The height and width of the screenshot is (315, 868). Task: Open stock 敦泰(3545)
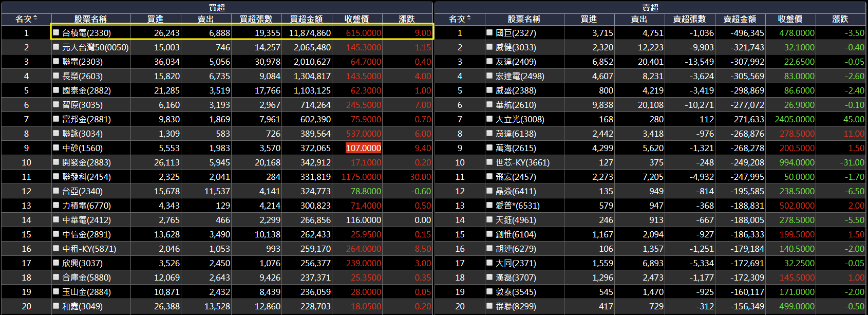pyautogui.click(x=516, y=292)
